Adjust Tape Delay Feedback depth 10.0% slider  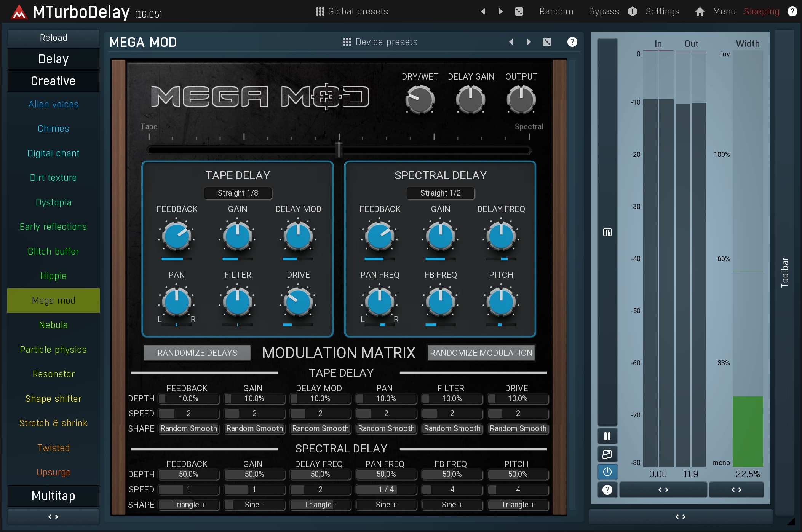(189, 398)
